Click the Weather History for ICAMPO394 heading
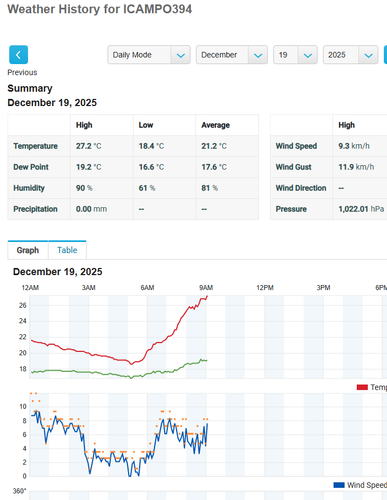Image resolution: width=387 pixels, height=500 pixels. 100,9
